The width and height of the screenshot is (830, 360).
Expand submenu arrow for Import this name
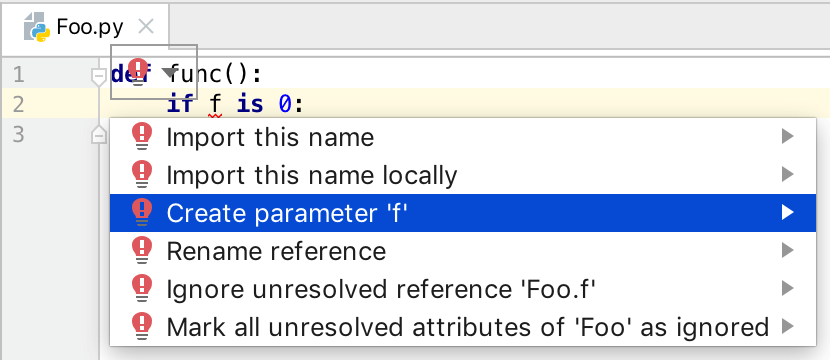(788, 137)
